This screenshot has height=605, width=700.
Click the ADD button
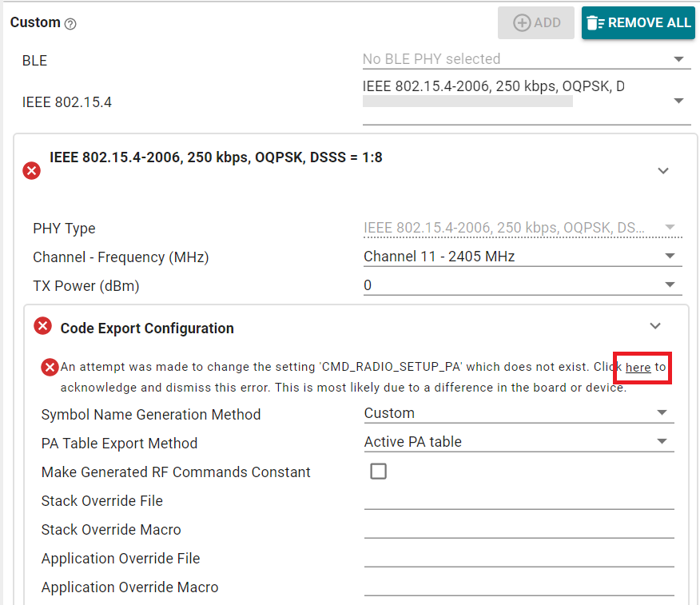click(536, 23)
